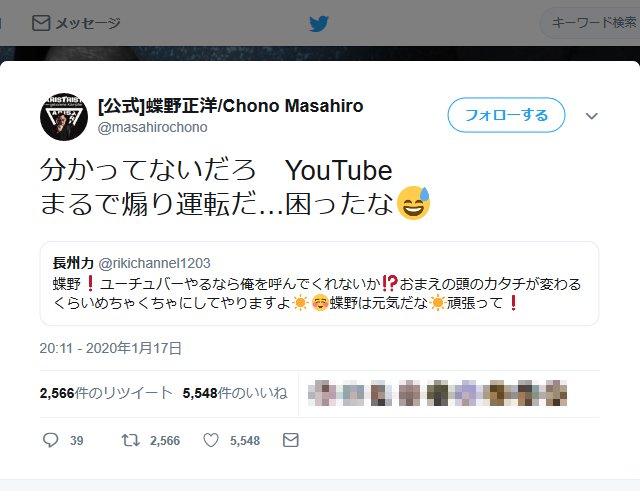This screenshot has height=491, width=640.
Task: Open quoted tweet by 長州力
Action: point(319,284)
